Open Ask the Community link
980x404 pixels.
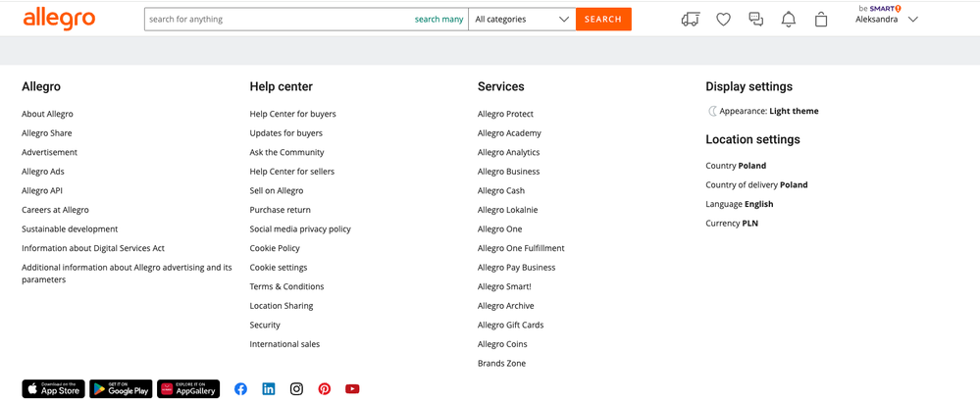[286, 152]
